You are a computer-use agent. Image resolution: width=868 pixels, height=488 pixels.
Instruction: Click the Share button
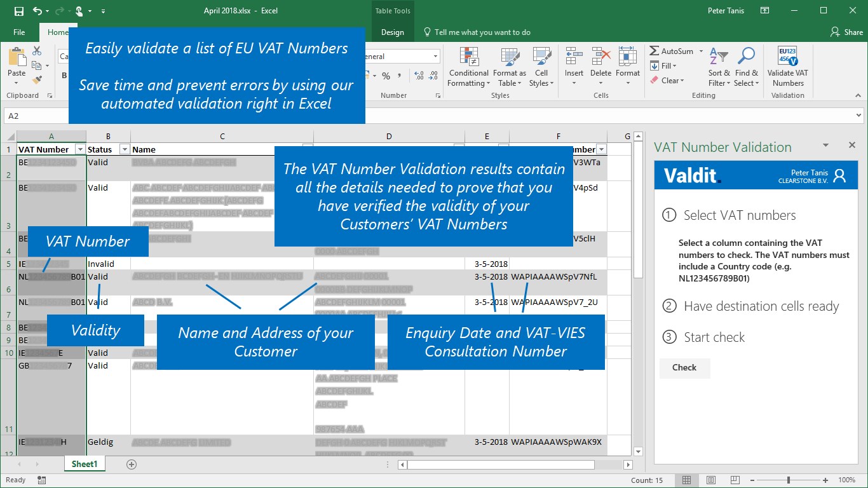pos(846,32)
